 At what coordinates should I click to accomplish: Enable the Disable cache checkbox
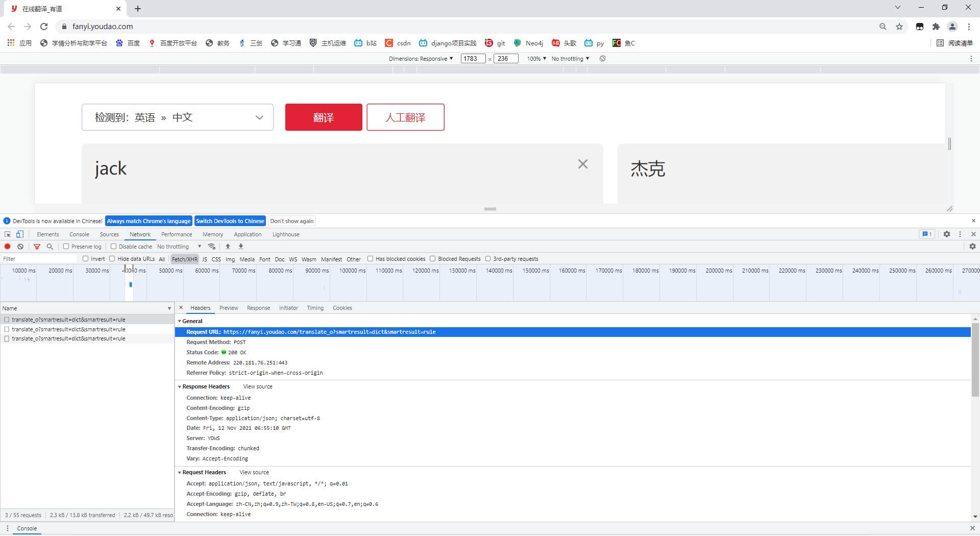113,246
